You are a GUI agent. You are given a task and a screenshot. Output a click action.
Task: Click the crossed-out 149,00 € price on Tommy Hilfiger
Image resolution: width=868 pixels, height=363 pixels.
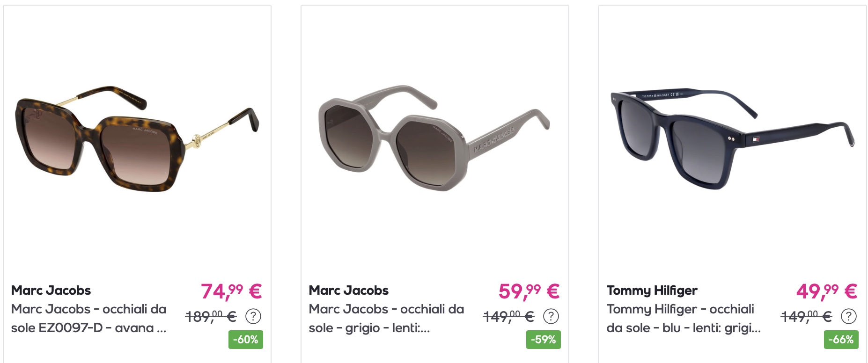[x=806, y=317]
